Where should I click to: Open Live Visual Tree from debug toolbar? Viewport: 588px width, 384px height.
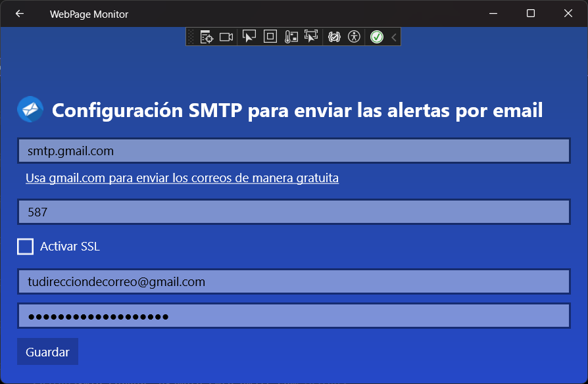[207, 37]
